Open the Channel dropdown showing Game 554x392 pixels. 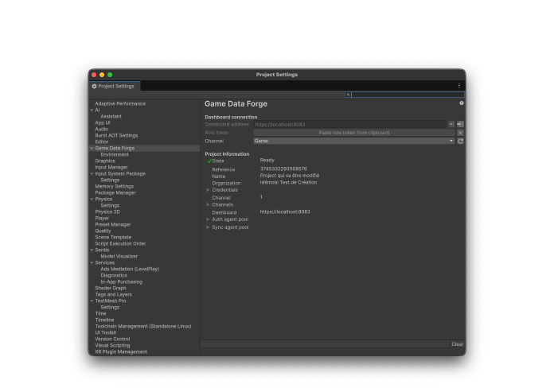point(354,141)
